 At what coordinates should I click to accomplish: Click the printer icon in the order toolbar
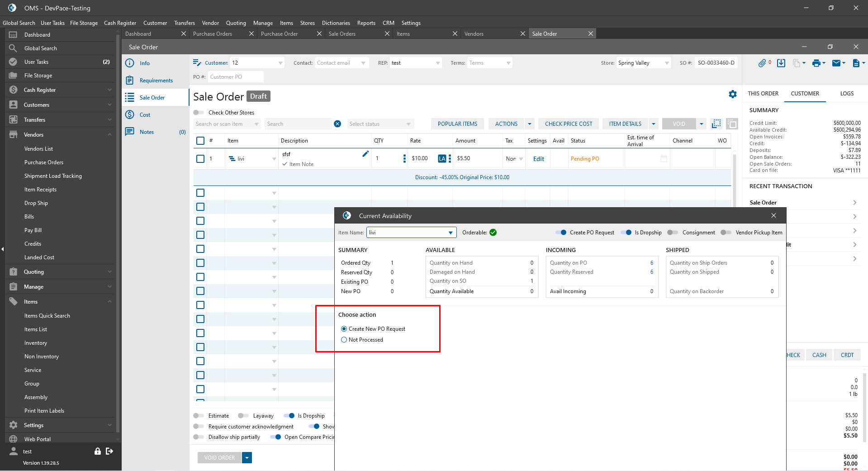coord(816,63)
